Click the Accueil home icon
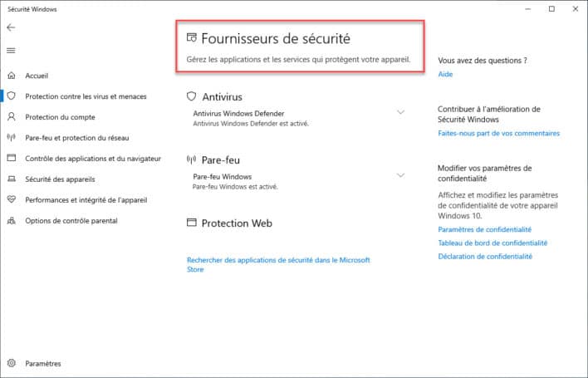The height and width of the screenshot is (378, 588). pyautogui.click(x=12, y=76)
